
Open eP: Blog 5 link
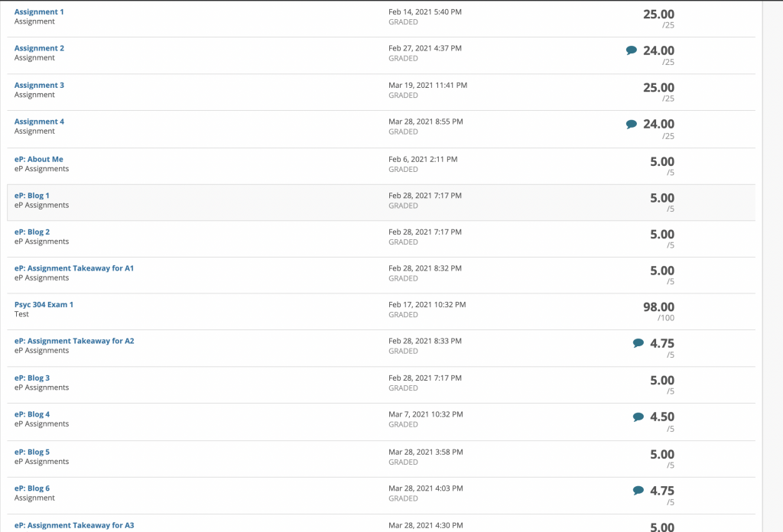point(32,452)
